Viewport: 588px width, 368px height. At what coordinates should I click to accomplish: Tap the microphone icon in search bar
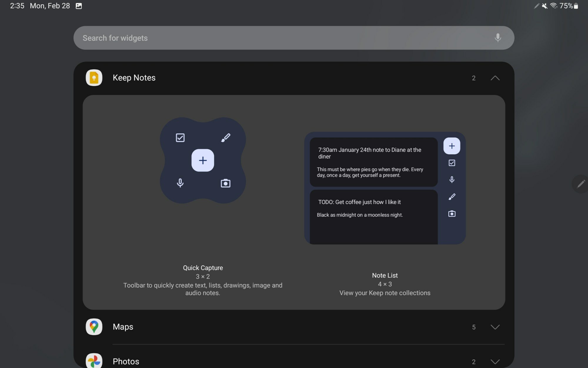pyautogui.click(x=497, y=38)
